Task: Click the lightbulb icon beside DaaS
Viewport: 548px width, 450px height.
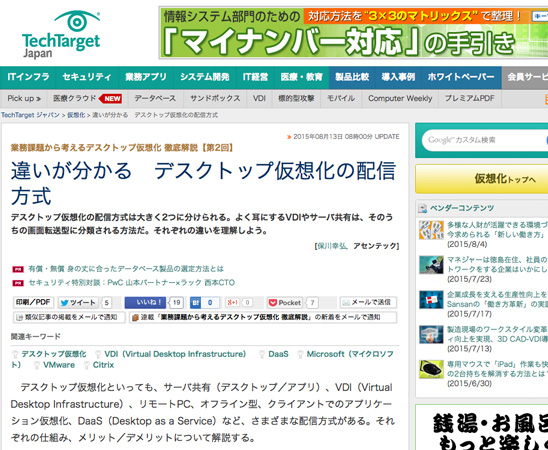Action: pos(262,355)
